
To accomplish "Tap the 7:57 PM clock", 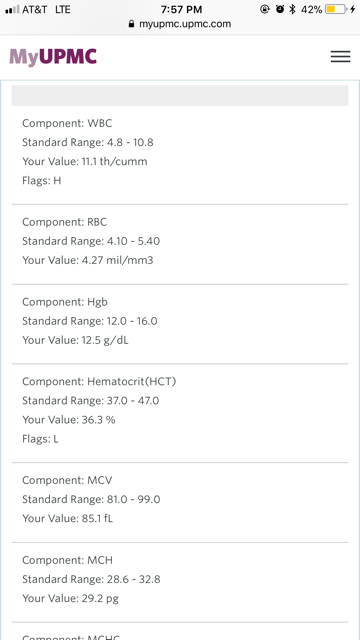I will pyautogui.click(x=182, y=9).
